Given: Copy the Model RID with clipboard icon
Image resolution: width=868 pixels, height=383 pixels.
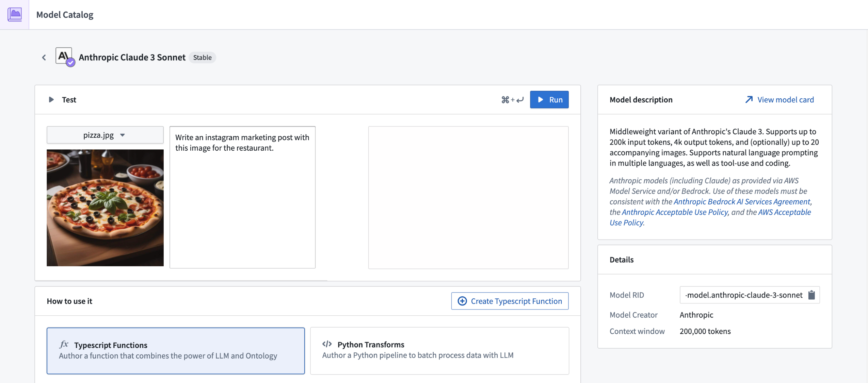Looking at the screenshot, I should (x=811, y=295).
